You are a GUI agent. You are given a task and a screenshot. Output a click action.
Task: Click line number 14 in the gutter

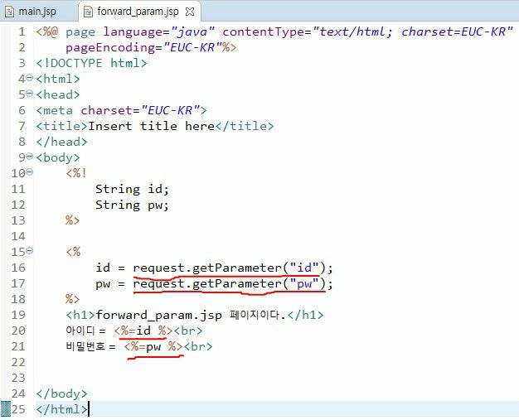[x=18, y=236]
